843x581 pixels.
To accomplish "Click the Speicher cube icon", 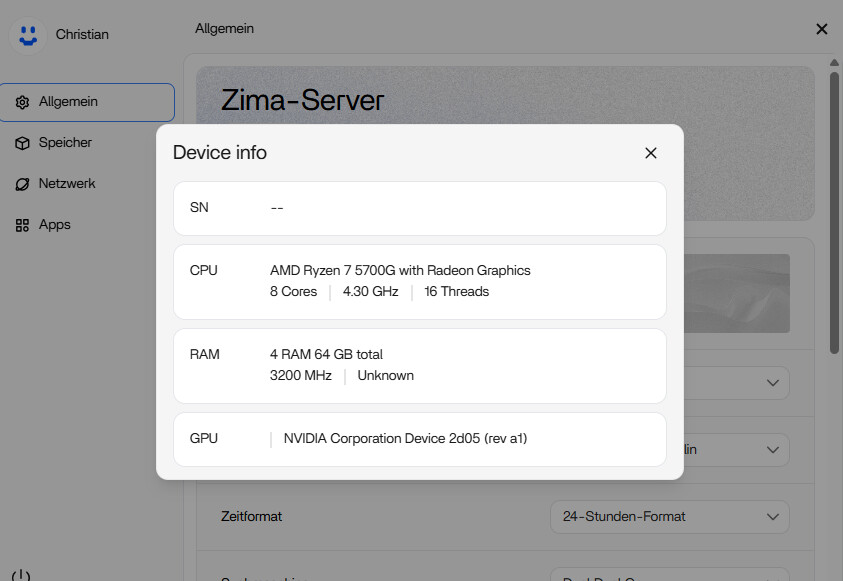I will click(22, 143).
